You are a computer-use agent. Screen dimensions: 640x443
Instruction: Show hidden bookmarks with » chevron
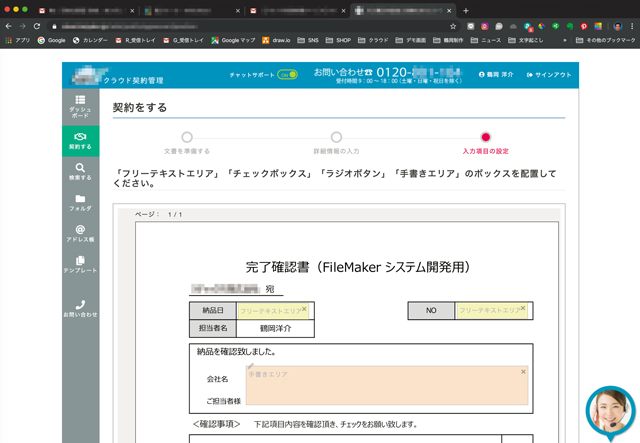[564, 40]
